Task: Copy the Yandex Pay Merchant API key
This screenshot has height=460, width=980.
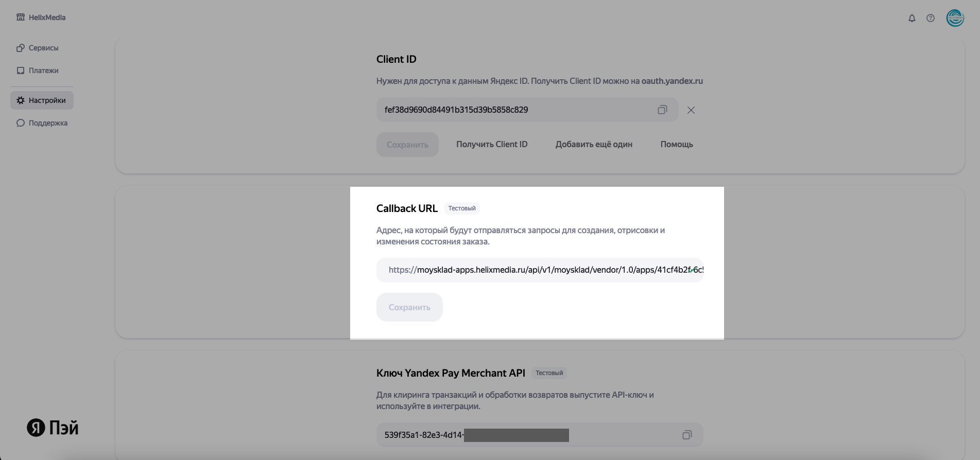Action: 687,435
